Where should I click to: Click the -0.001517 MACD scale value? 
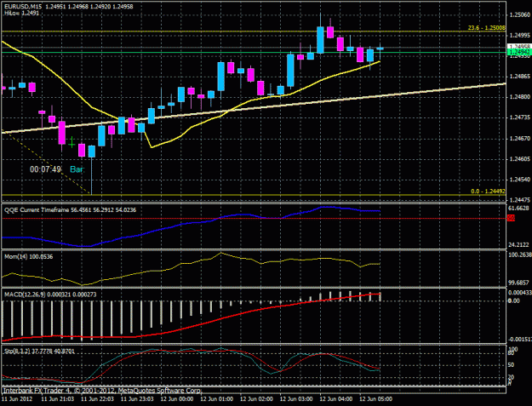click(520, 339)
